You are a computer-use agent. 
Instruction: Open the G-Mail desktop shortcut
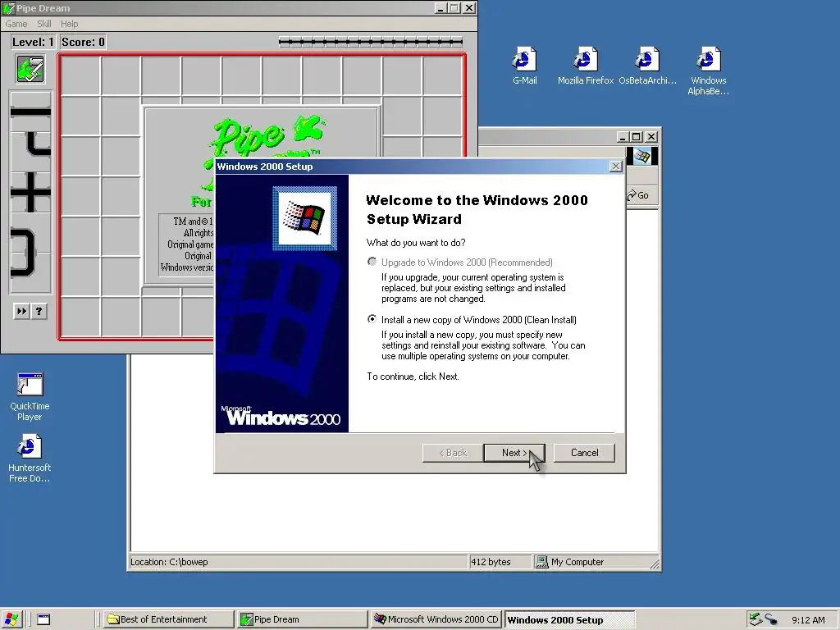tap(524, 66)
